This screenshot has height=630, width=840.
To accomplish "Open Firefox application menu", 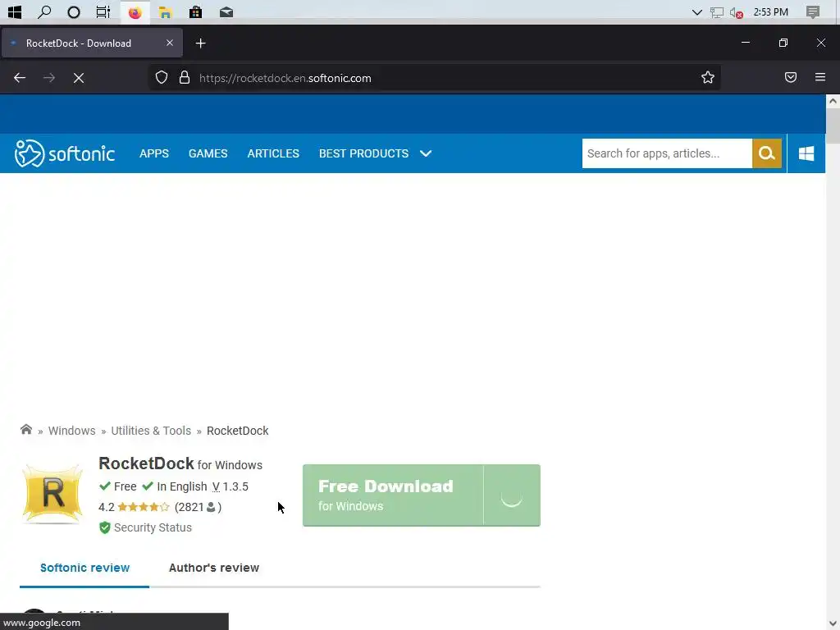I will [820, 78].
